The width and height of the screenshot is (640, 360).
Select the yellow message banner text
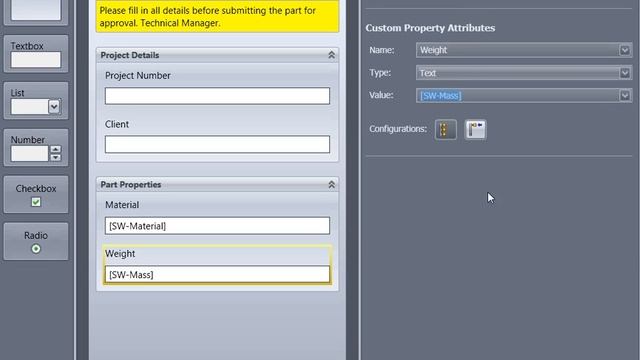tap(208, 17)
